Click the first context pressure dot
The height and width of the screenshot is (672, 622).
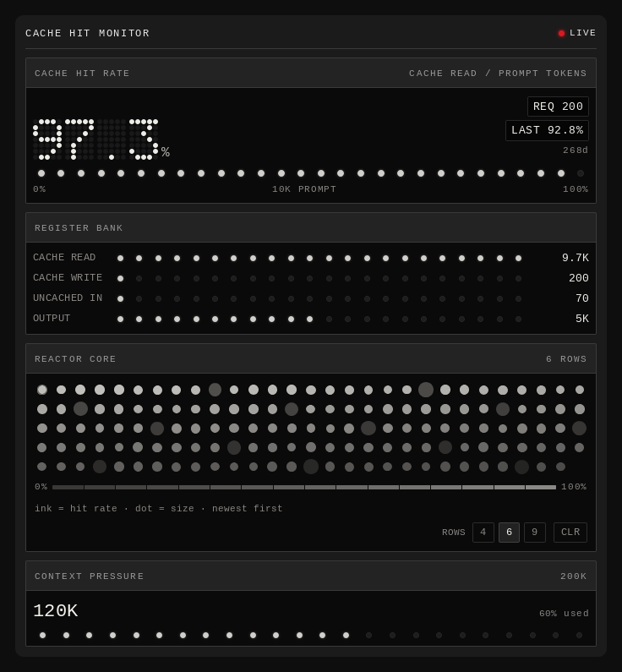(x=42, y=635)
